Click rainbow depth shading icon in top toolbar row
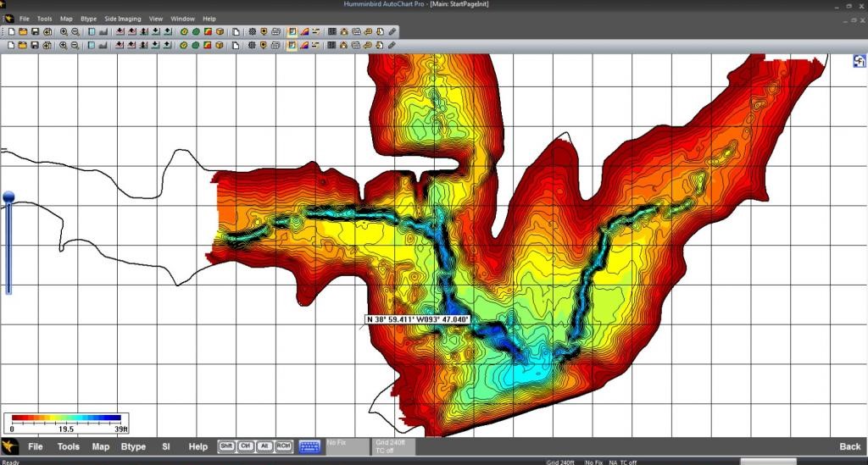 (304, 31)
